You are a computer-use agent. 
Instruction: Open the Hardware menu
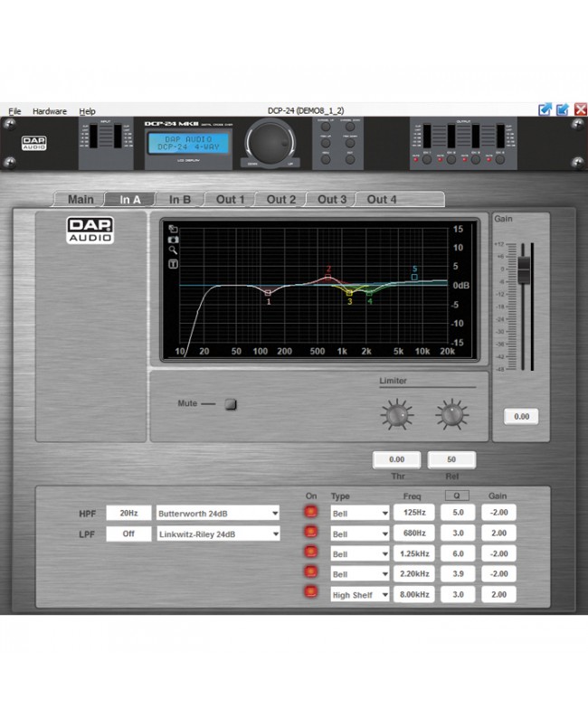pos(50,111)
